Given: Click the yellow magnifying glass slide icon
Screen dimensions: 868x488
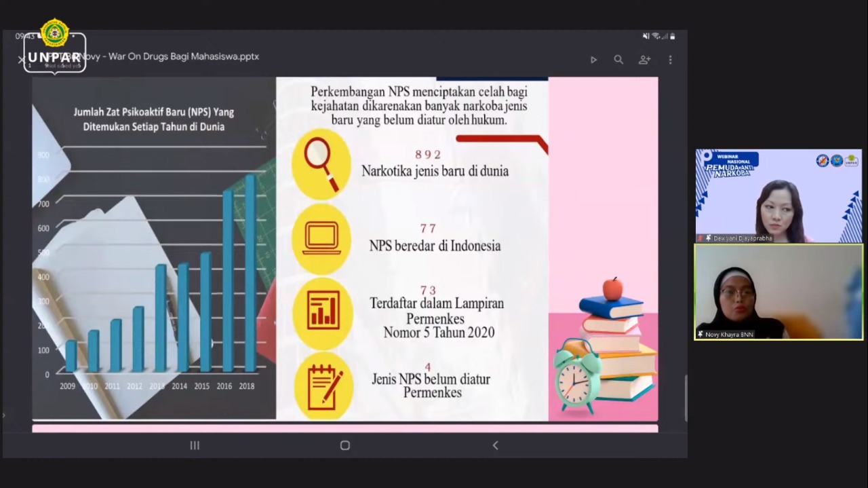Looking at the screenshot, I should point(321,164).
